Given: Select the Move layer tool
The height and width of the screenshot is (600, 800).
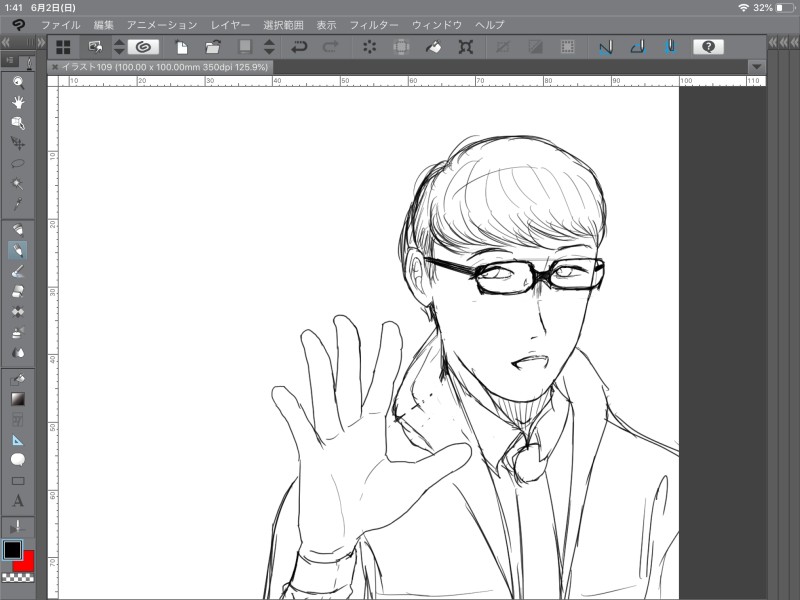Looking at the screenshot, I should tap(18, 143).
